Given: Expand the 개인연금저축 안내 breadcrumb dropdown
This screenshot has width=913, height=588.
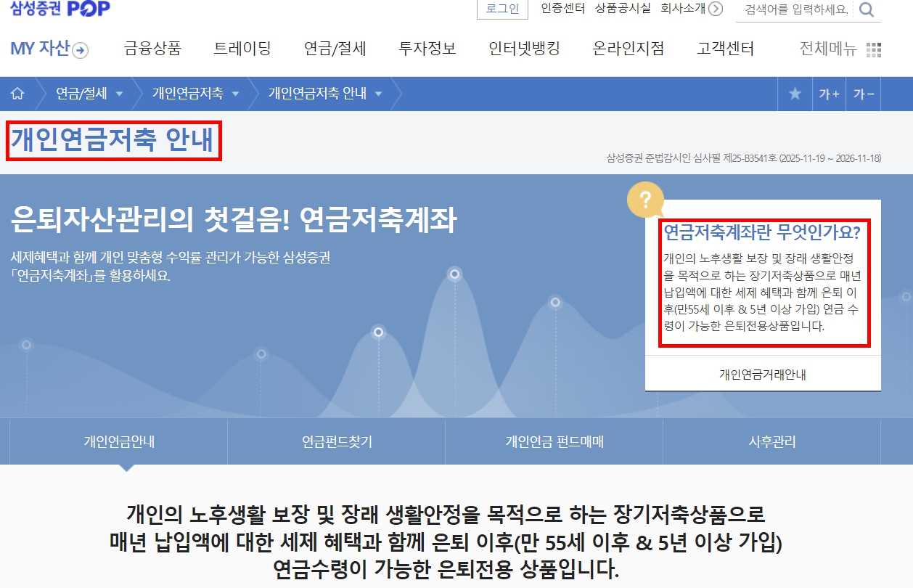Looking at the screenshot, I should pyautogui.click(x=378, y=94).
